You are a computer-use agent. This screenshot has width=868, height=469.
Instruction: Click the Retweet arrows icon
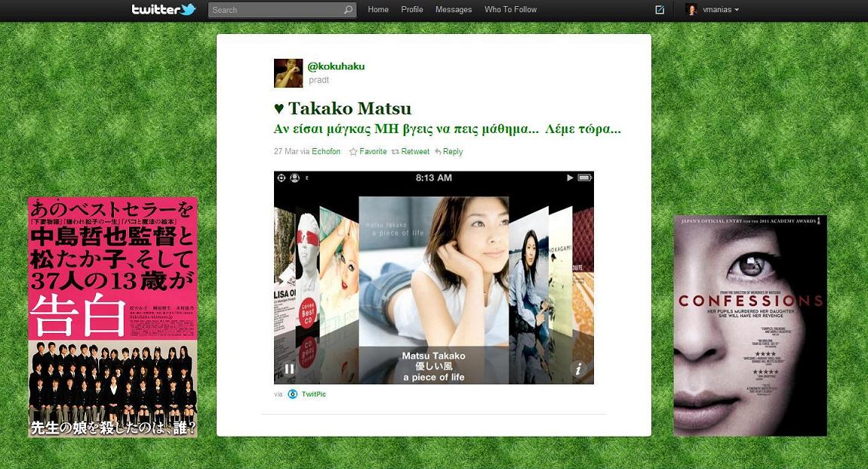point(396,152)
